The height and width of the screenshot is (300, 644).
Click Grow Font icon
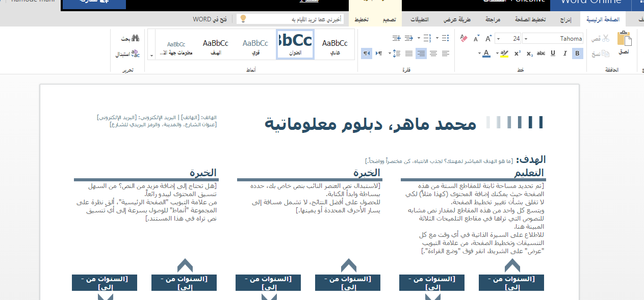488,39
